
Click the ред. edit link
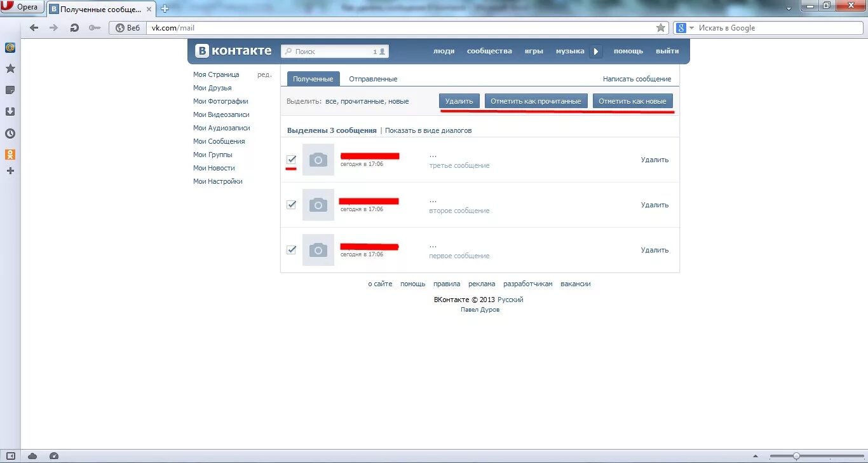tap(264, 74)
